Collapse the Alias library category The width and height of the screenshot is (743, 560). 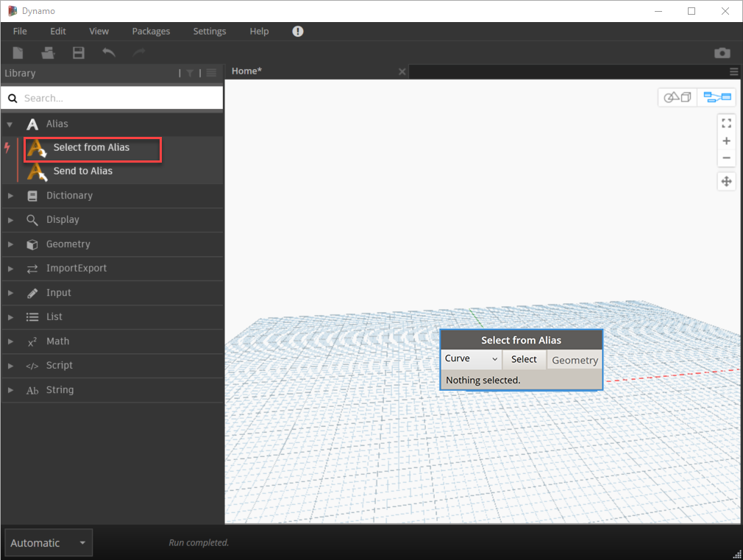10,124
